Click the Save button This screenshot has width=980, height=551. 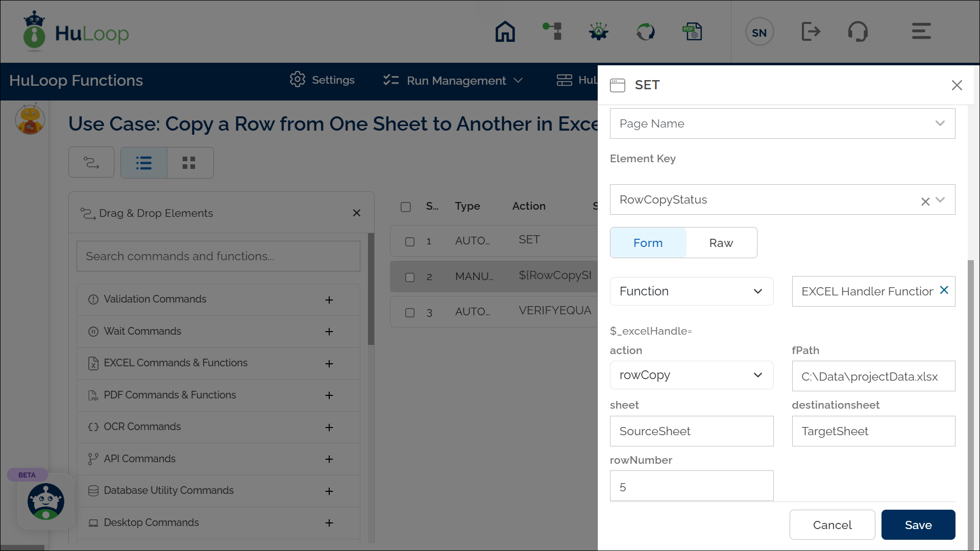(918, 524)
